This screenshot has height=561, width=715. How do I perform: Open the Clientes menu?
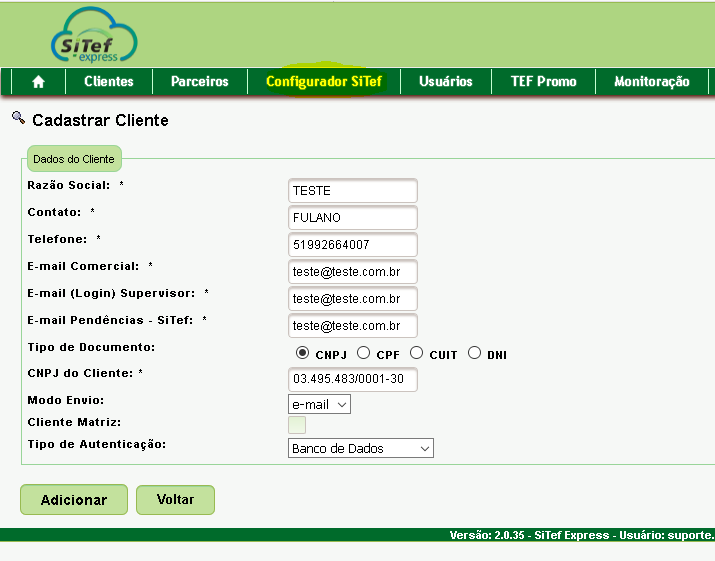click(x=109, y=82)
